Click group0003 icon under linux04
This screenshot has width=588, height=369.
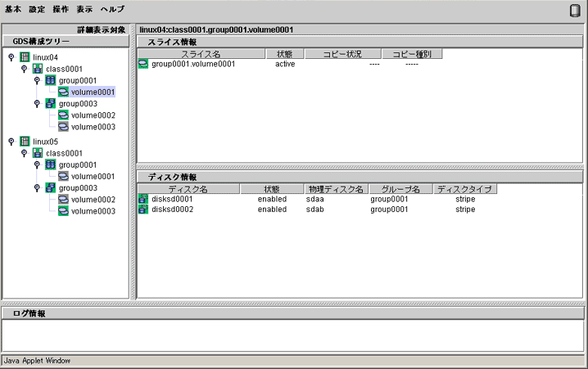pyautogui.click(x=50, y=104)
